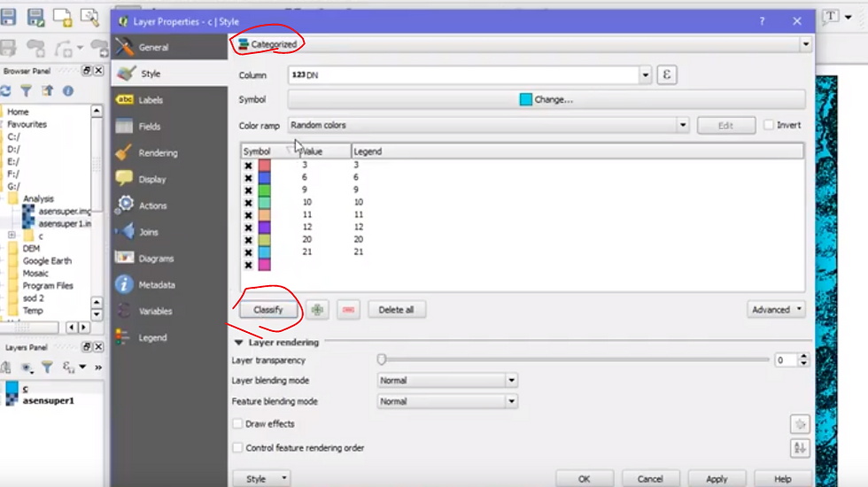
Task: Collapse the Layer rendering section
Action: coord(238,343)
